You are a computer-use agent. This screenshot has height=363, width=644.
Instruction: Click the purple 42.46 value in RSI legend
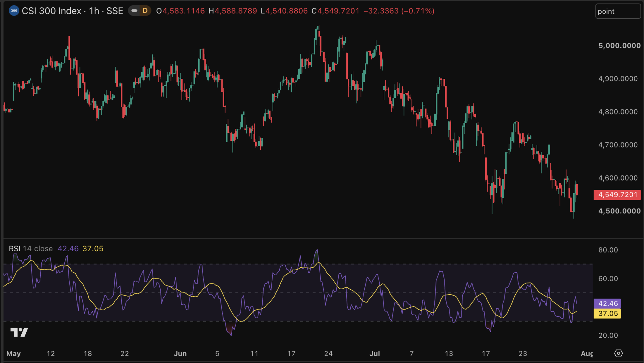[68, 249]
